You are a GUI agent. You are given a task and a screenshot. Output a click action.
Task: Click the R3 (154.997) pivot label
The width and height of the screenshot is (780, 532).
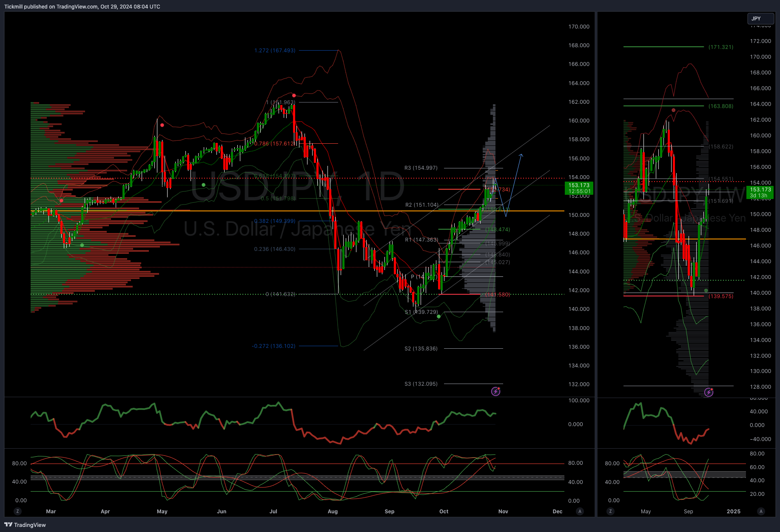(421, 168)
